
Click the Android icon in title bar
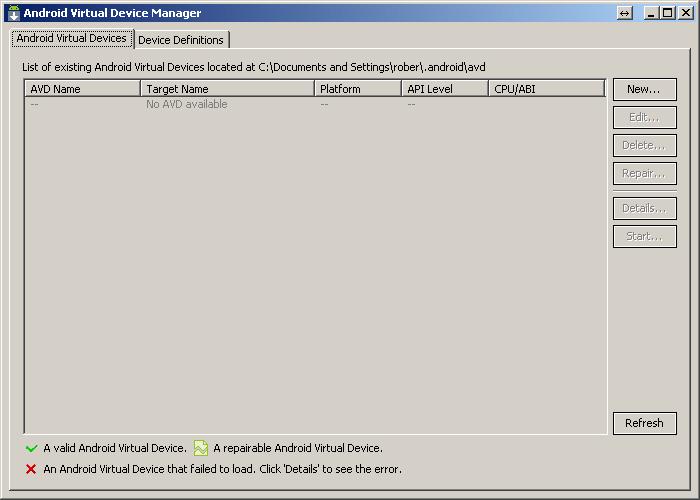click(14, 13)
